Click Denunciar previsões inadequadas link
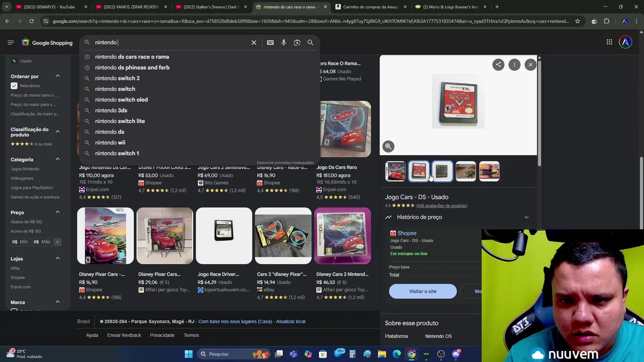Screen dimensions: 644x362 (285, 163)
